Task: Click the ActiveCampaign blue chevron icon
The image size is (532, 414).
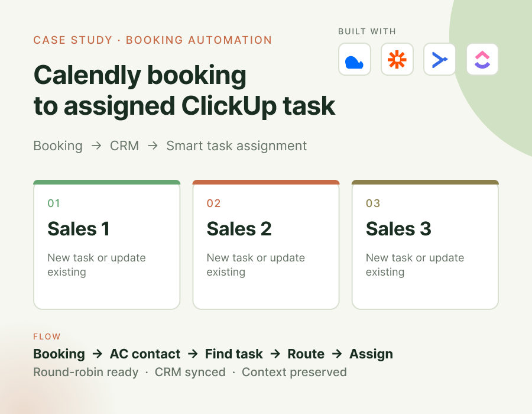Action: [x=440, y=59]
